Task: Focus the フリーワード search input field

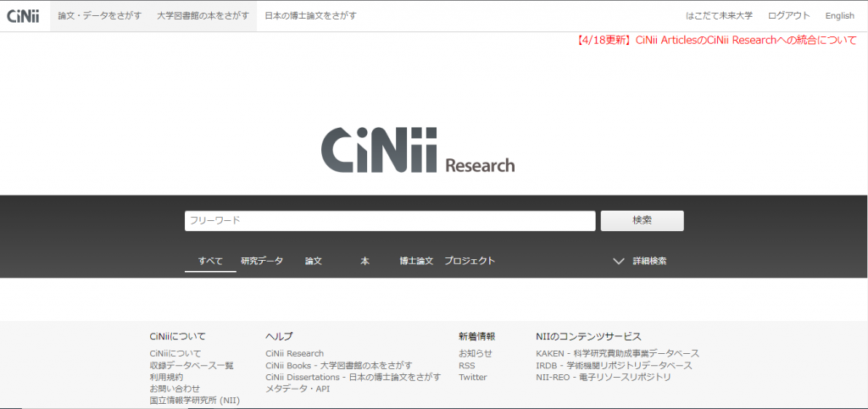Action: (390, 220)
